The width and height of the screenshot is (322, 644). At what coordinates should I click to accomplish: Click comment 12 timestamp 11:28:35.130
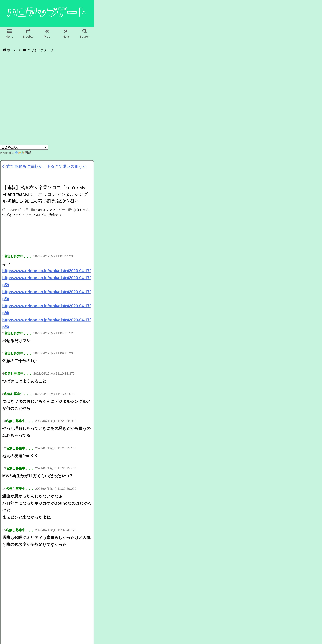coord(56,448)
